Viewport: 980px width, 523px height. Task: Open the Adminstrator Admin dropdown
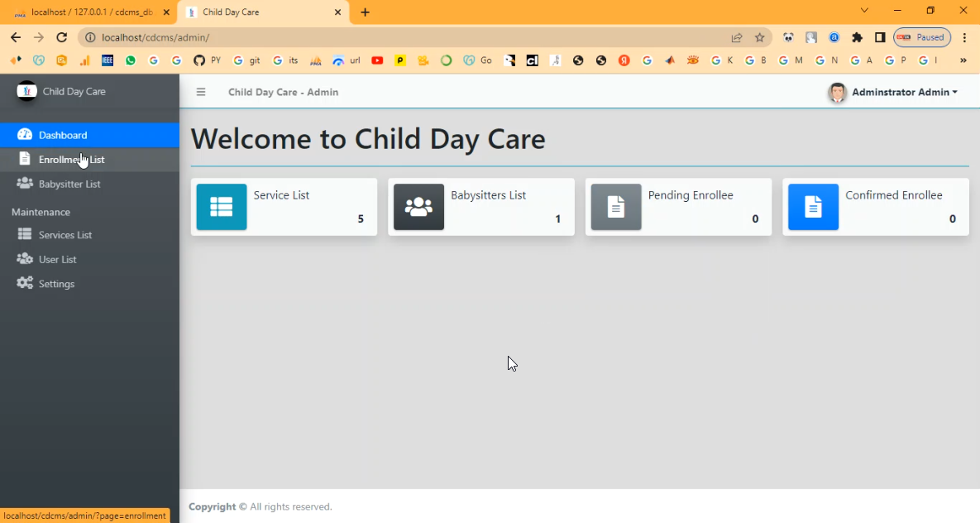tap(905, 92)
